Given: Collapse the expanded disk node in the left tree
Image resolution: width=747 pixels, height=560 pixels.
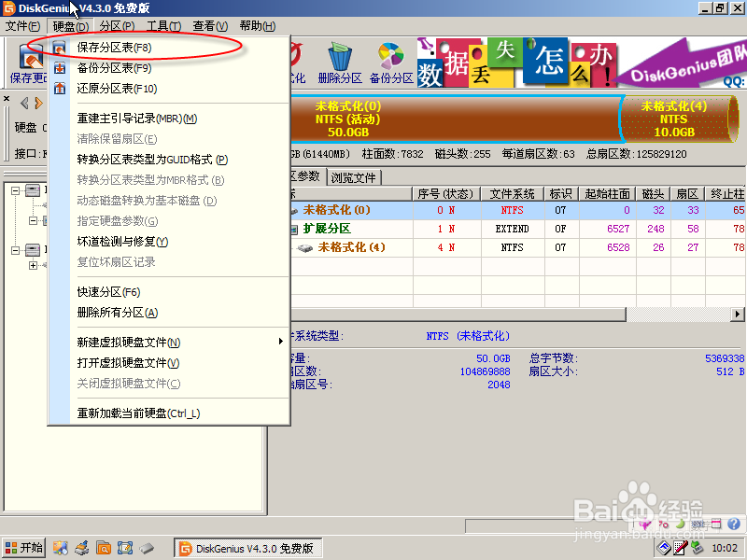Looking at the screenshot, I should 14,189.
